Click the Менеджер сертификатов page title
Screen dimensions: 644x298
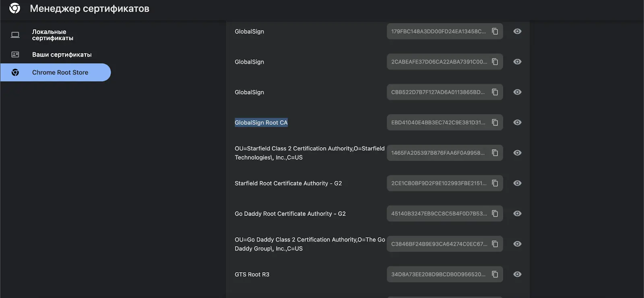[89, 8]
